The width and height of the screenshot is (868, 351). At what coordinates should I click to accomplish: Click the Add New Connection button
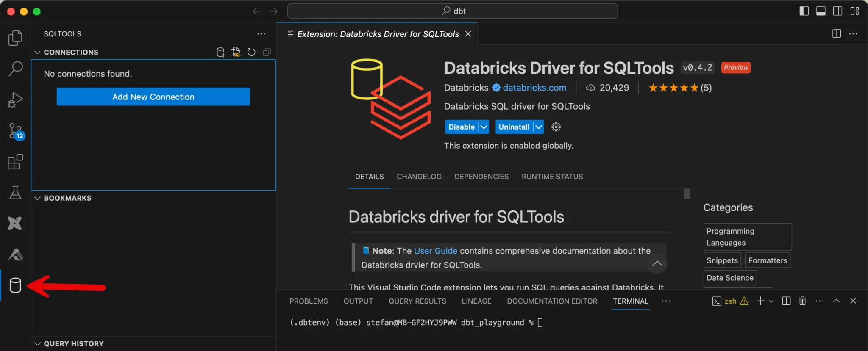pyautogui.click(x=153, y=97)
